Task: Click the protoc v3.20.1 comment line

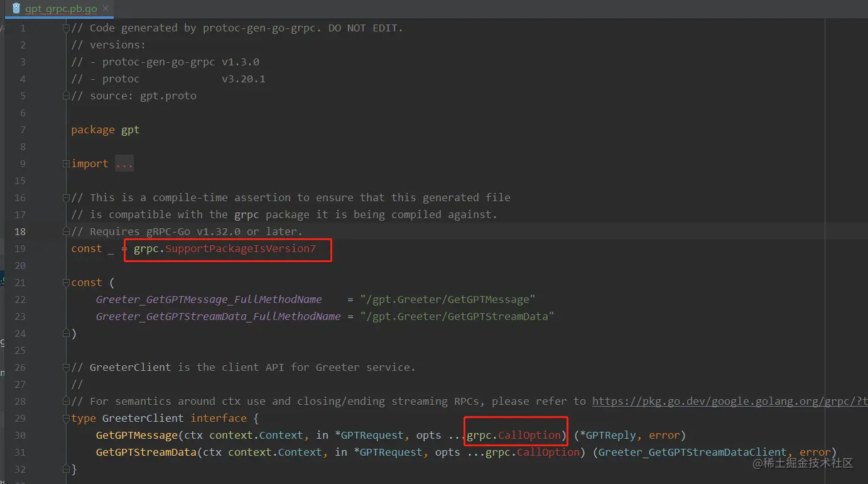Action: coord(168,79)
